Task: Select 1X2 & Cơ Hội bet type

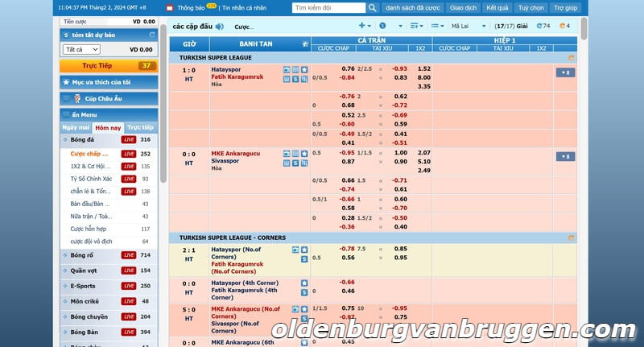Action: [x=90, y=167]
